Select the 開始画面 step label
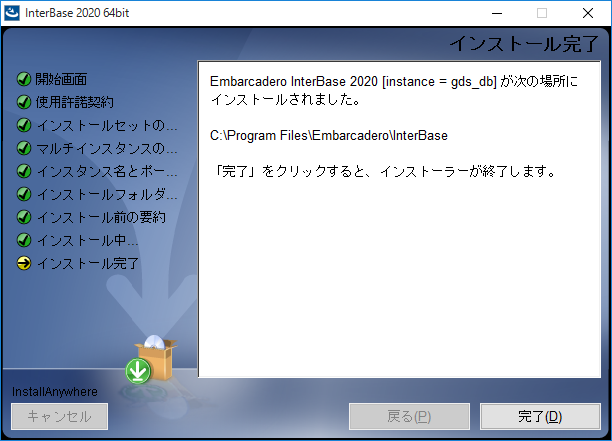Screen dimensions: 612x441 61,79
